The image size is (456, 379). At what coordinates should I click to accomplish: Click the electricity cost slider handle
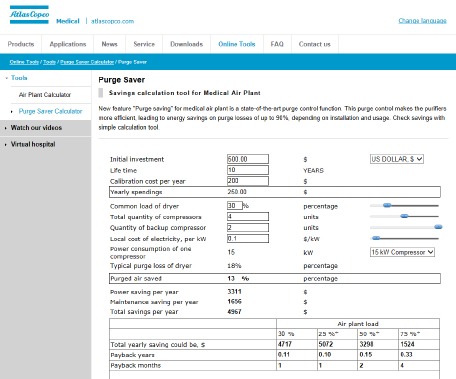pyautogui.click(x=376, y=238)
